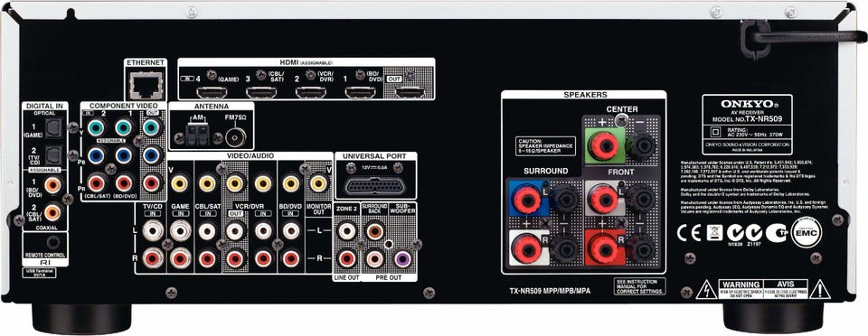This screenshot has width=868, height=336.
Task: Click BD/DVD left audio input jack
Action: point(291,231)
